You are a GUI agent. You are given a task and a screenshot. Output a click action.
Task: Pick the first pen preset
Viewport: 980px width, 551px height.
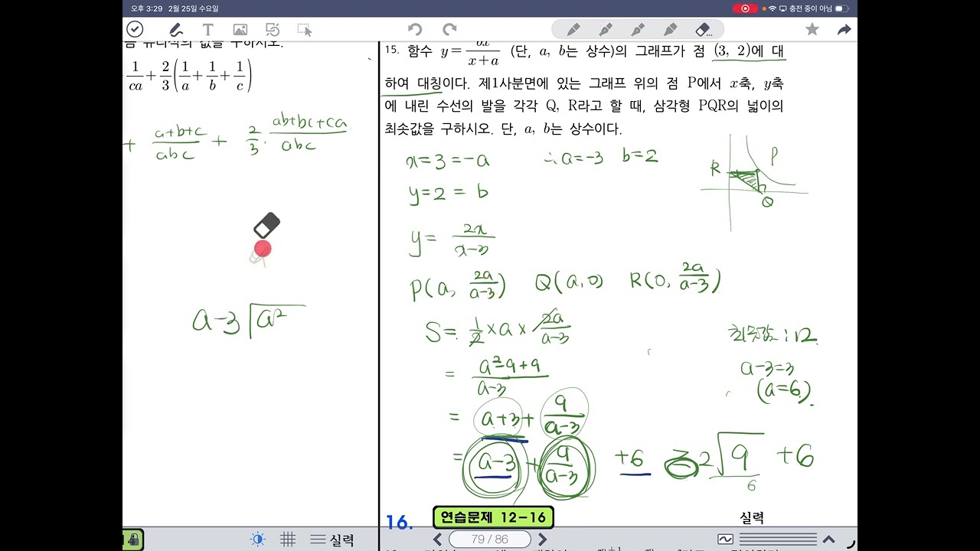point(573,30)
